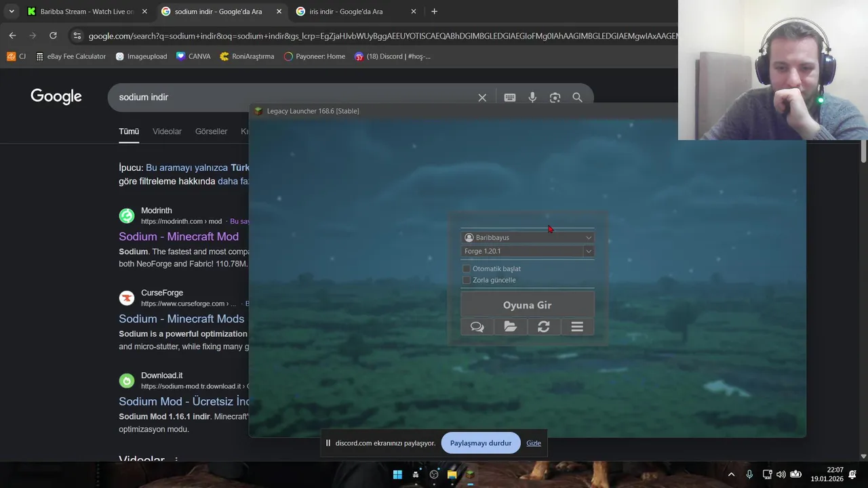
Task: Open OBS Studio from the taskbar
Action: click(434, 474)
